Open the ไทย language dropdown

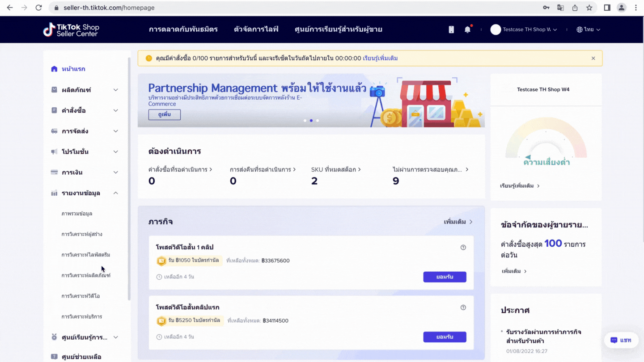click(x=589, y=29)
